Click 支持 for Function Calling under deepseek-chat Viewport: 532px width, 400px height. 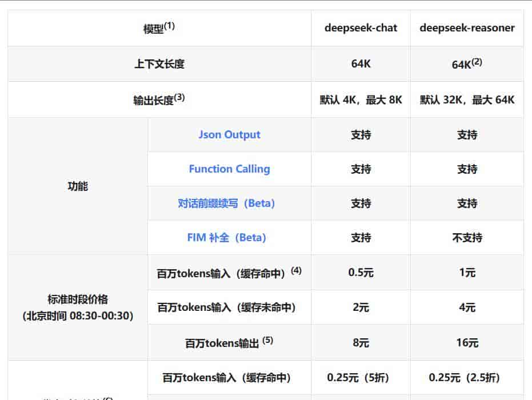pyautogui.click(x=361, y=169)
